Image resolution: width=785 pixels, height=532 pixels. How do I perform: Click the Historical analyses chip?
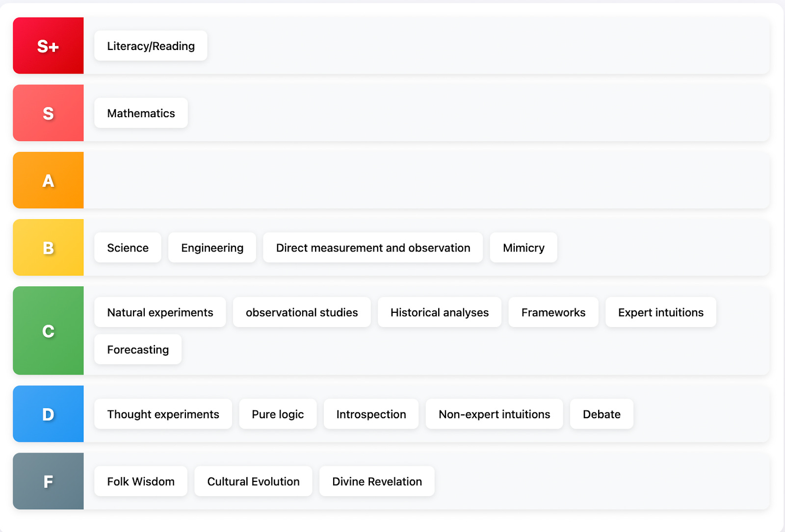[x=440, y=312]
